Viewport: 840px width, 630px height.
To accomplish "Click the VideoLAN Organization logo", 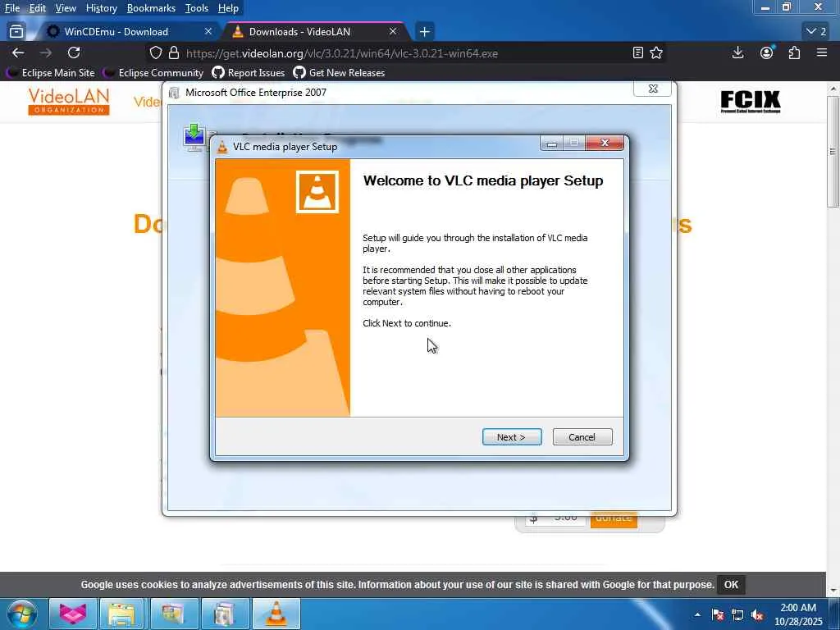I will pyautogui.click(x=69, y=101).
